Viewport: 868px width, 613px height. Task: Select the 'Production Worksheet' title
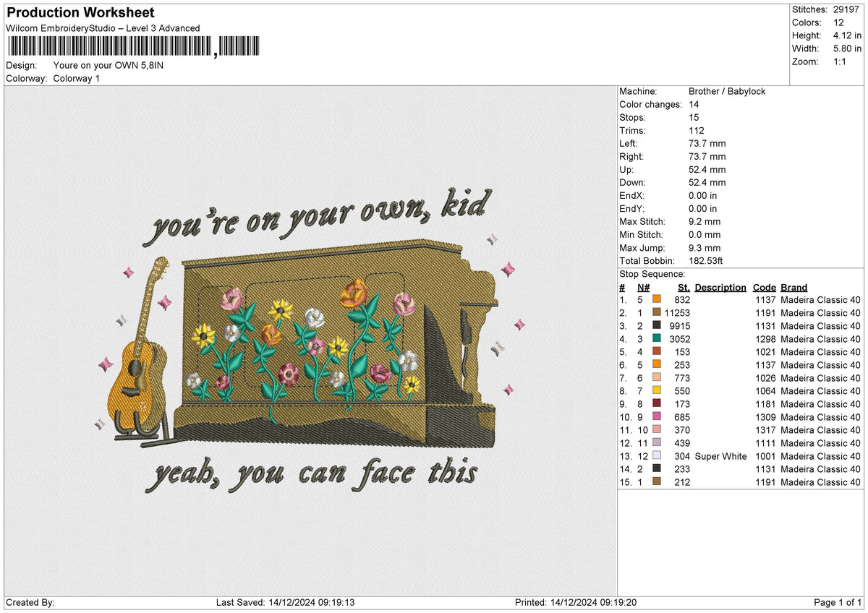(80, 13)
